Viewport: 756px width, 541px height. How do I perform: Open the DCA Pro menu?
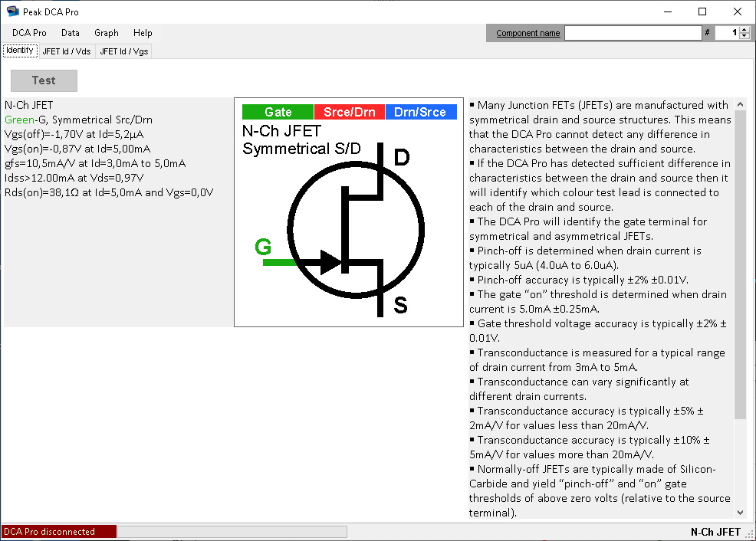(x=29, y=33)
